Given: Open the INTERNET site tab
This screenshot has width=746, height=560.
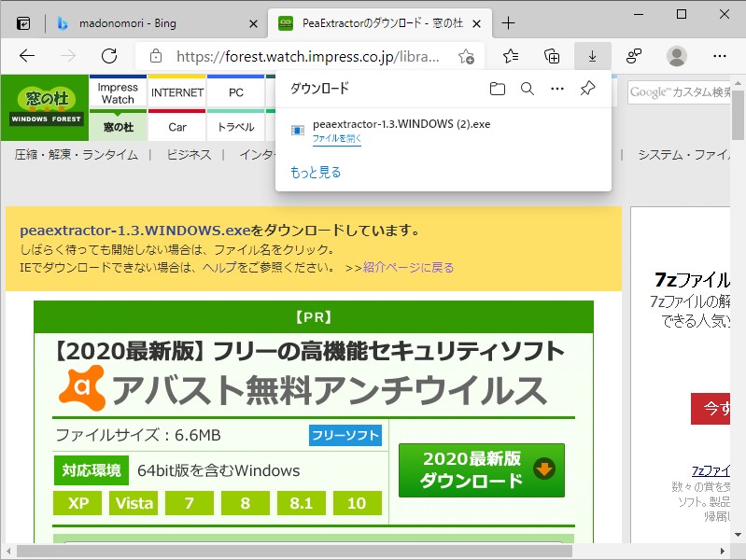Looking at the screenshot, I should [177, 92].
